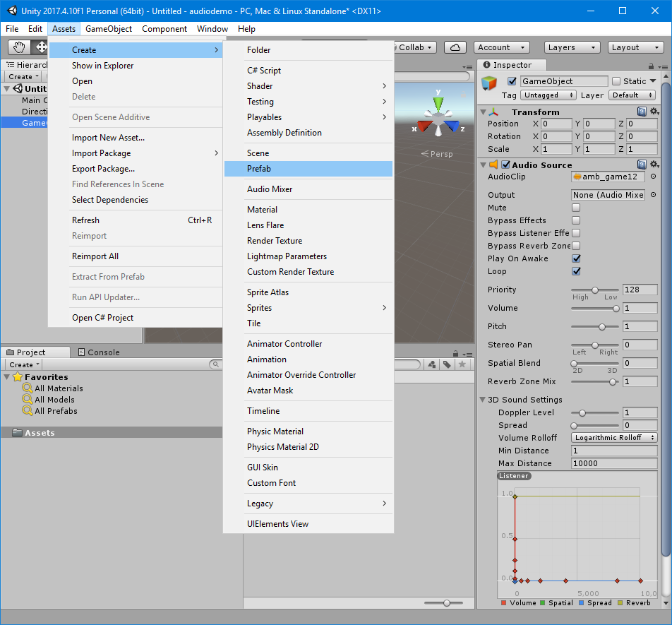The image size is (672, 625).
Task: Choose Audio Mixer from Create submenu
Action: tap(308, 189)
